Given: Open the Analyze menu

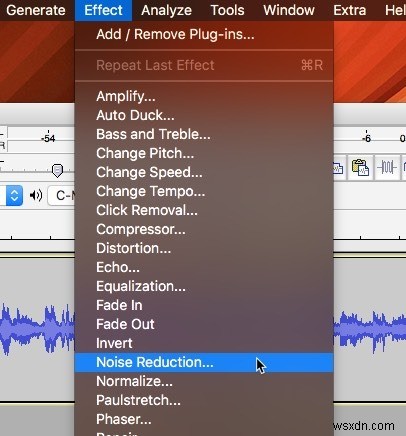Looking at the screenshot, I should [166, 10].
